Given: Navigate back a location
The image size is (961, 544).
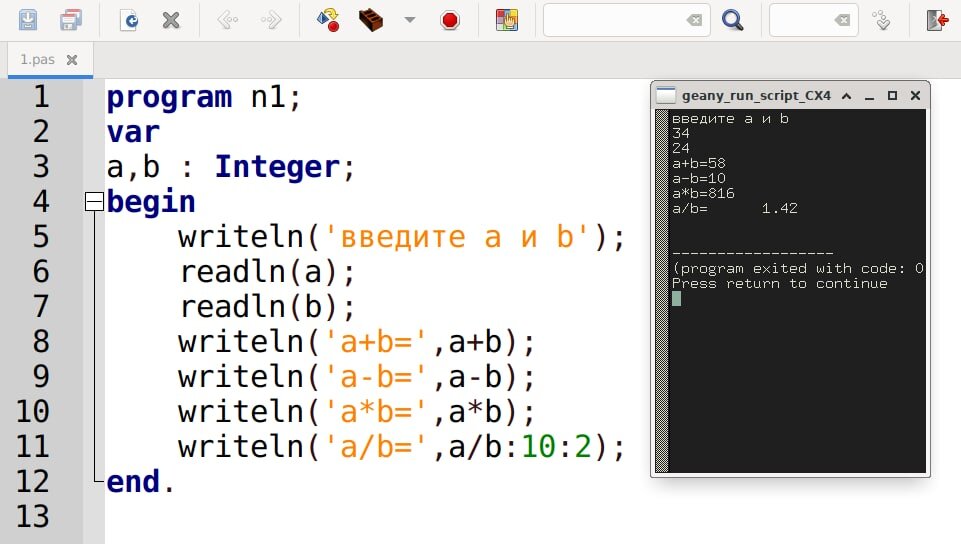Looking at the screenshot, I should 227,20.
